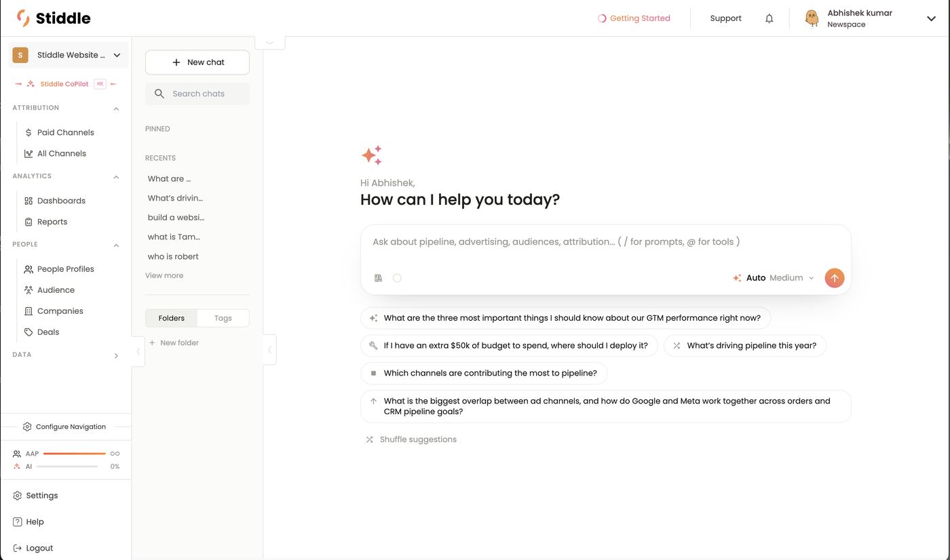Click the All Channels chart icon
Viewport: 950px width, 560px height.
point(28,153)
